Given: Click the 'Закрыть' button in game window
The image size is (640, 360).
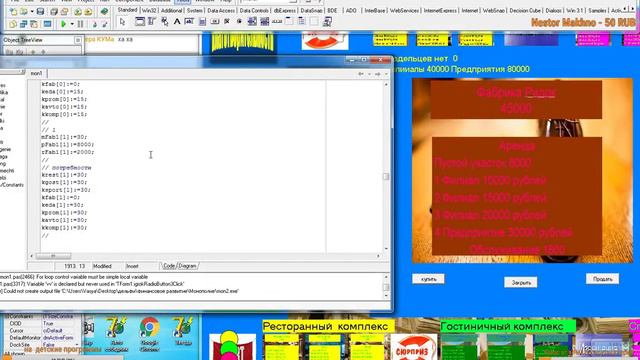Looking at the screenshot, I should tap(521, 282).
